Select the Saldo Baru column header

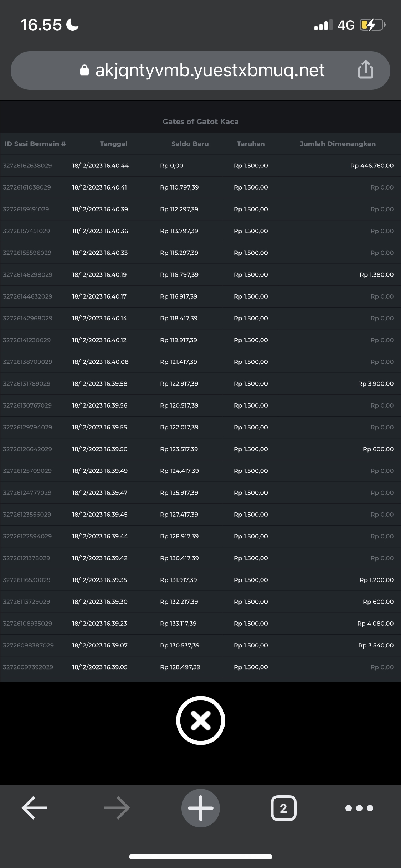click(x=190, y=144)
